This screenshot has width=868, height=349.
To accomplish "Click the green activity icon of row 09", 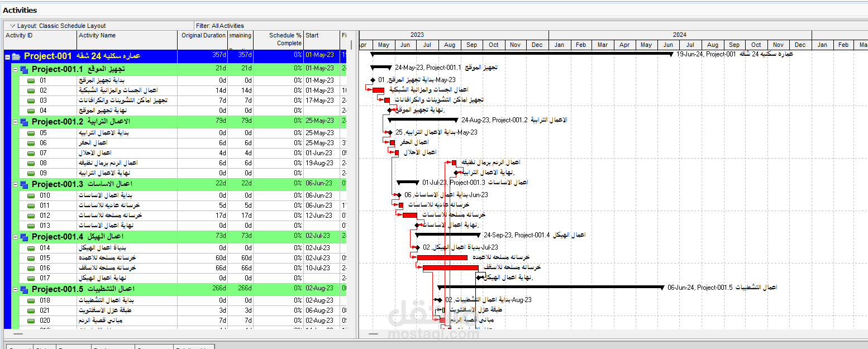I will coord(31,173).
